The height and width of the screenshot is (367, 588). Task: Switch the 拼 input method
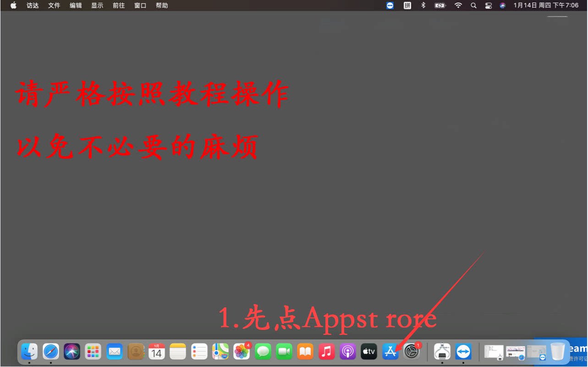tap(407, 6)
